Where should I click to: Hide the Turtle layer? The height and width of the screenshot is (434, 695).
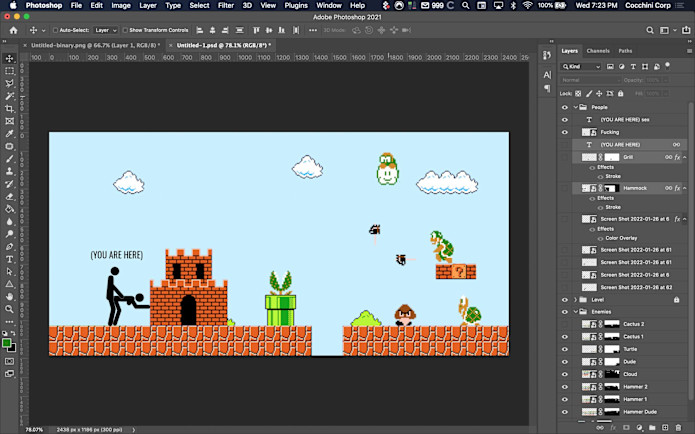click(565, 349)
